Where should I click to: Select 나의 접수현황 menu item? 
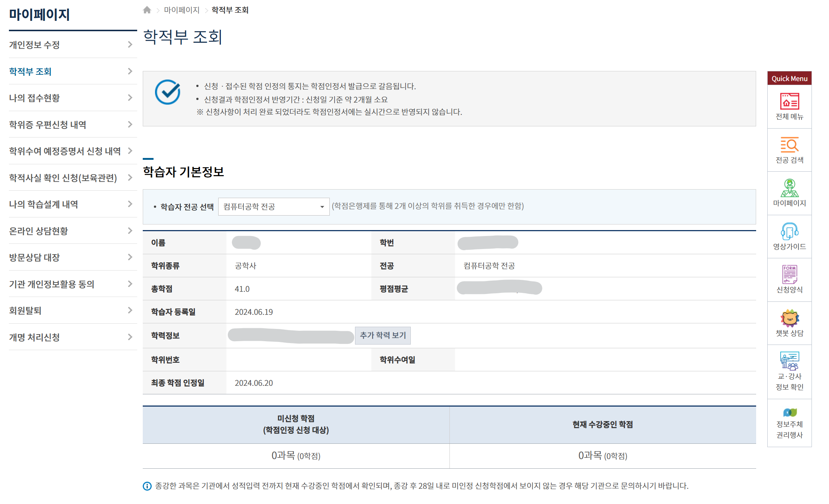pyautogui.click(x=35, y=98)
